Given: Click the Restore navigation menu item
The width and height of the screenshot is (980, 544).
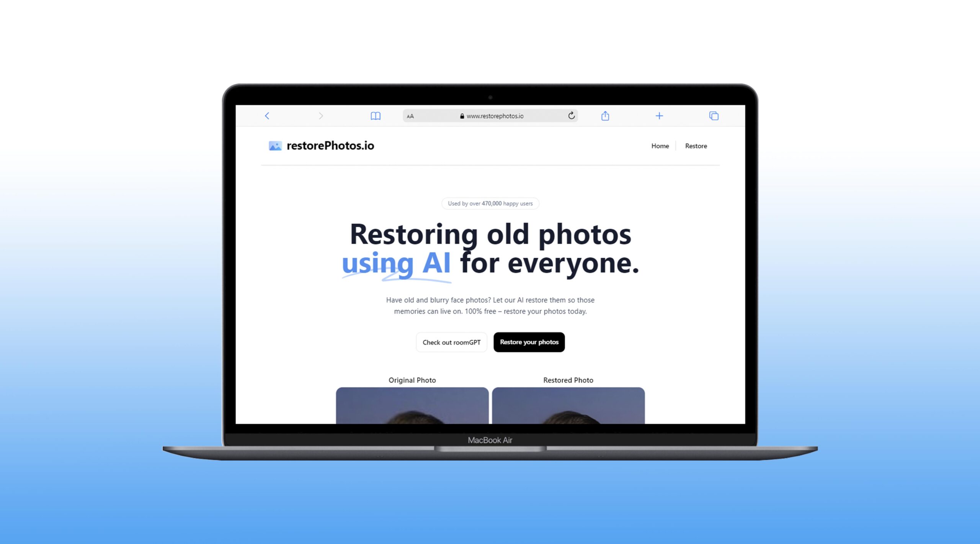Looking at the screenshot, I should click(x=696, y=145).
